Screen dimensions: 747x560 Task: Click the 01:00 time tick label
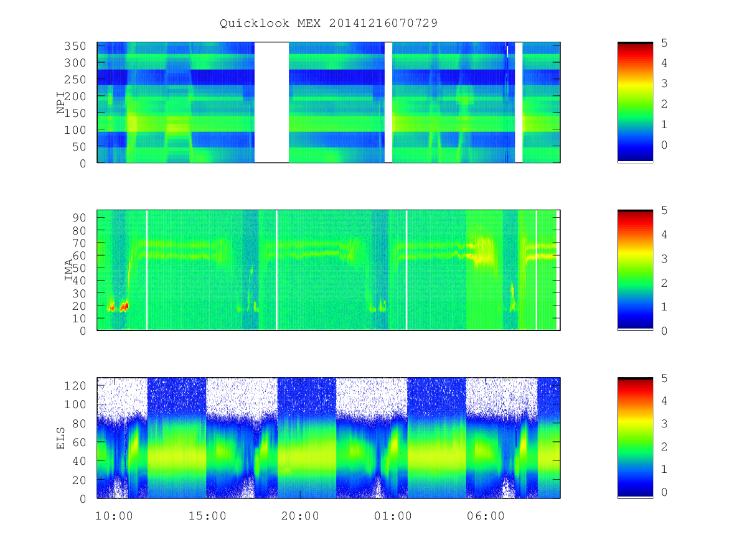coord(393,516)
